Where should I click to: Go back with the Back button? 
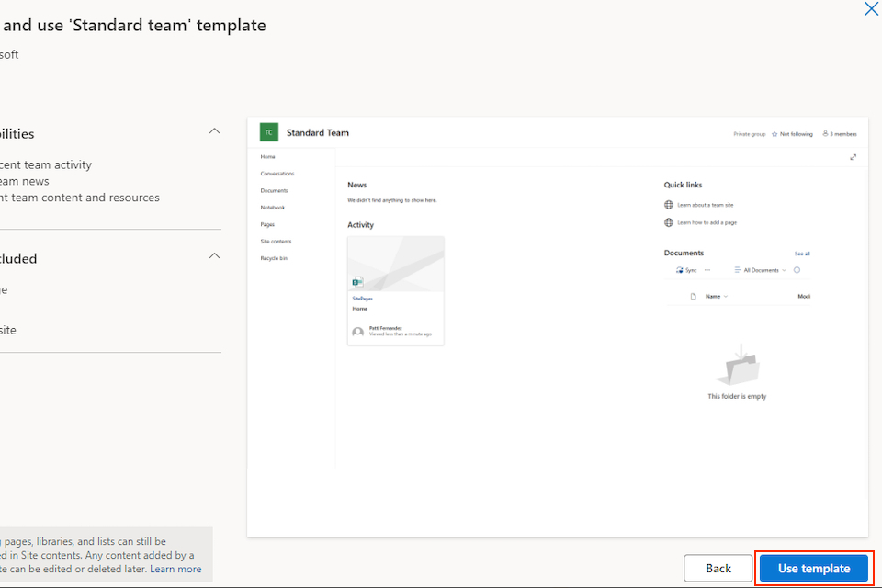[718, 569]
